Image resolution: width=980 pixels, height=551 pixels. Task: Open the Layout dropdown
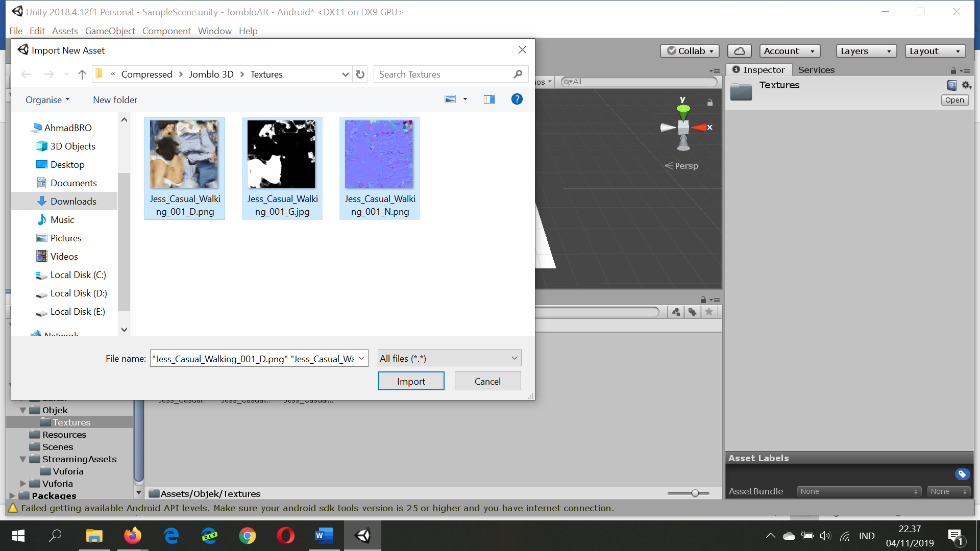click(935, 51)
